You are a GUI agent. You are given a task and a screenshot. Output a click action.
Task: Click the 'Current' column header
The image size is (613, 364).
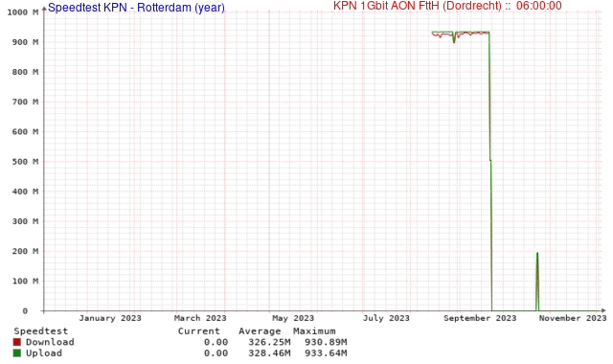click(198, 331)
